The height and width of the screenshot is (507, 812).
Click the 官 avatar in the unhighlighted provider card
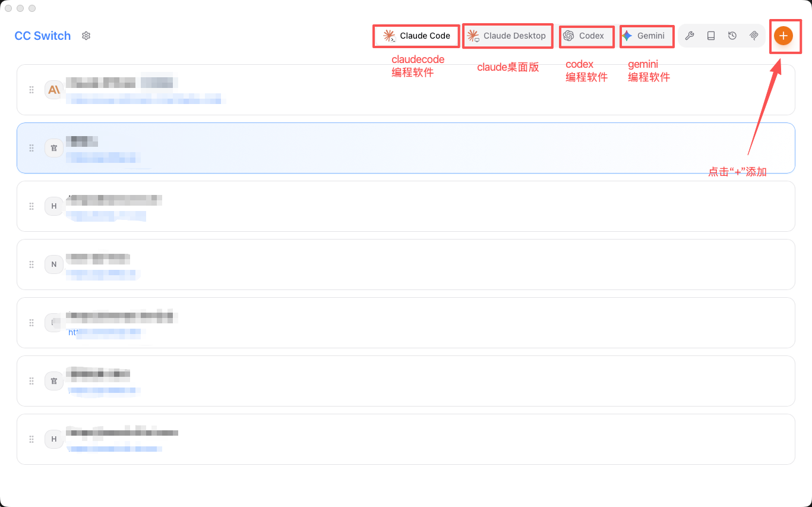coord(54,381)
